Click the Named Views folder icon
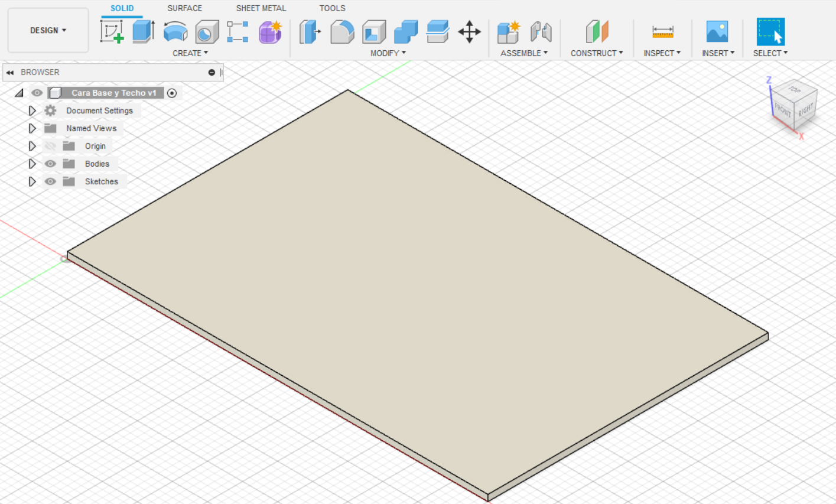The width and height of the screenshot is (836, 504). [x=50, y=128]
